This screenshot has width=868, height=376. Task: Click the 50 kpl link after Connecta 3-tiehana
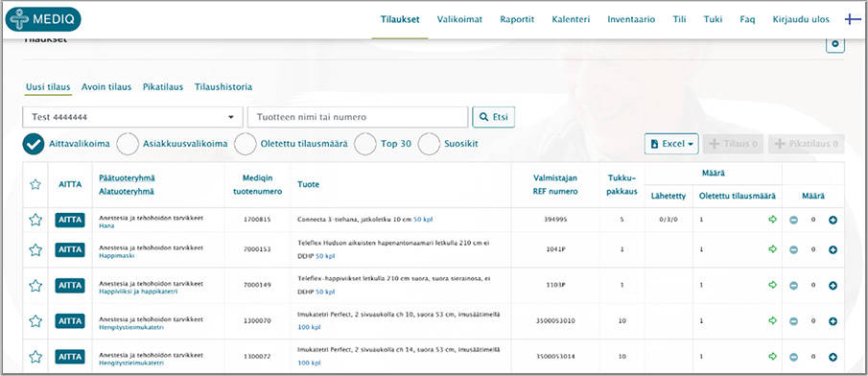423,220
